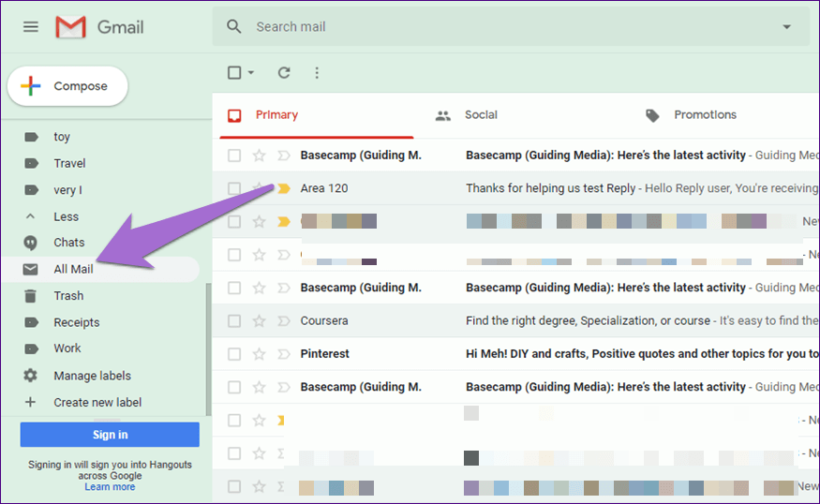Click the Receipts label icon
This screenshot has height=504, width=820.
coord(31,322)
